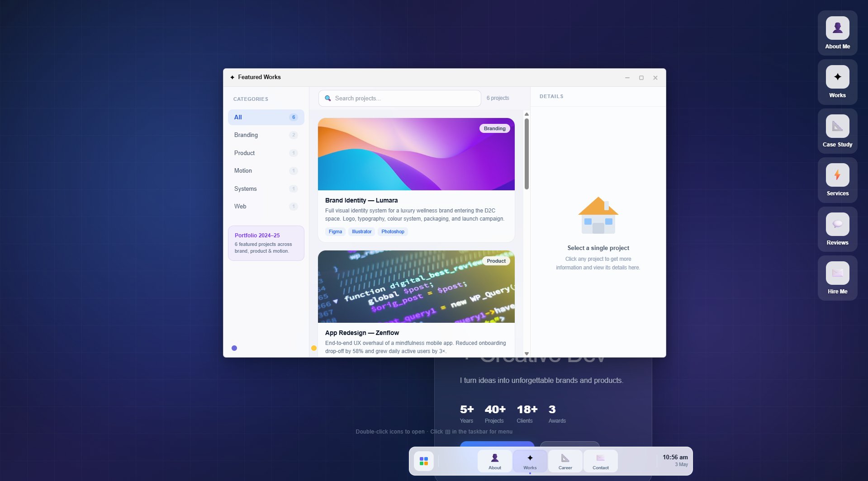Open the Reviews desktop icon
Image resolution: width=868 pixels, height=481 pixels.
tap(837, 229)
